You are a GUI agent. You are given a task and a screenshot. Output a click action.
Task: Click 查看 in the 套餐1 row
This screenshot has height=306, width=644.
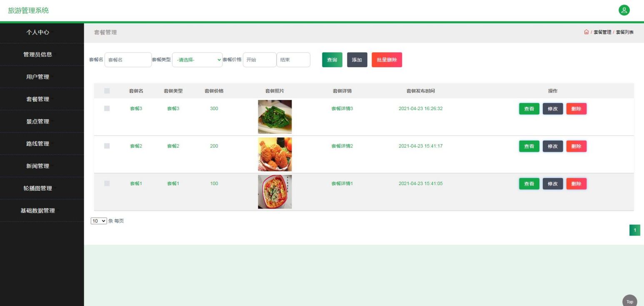point(529,184)
